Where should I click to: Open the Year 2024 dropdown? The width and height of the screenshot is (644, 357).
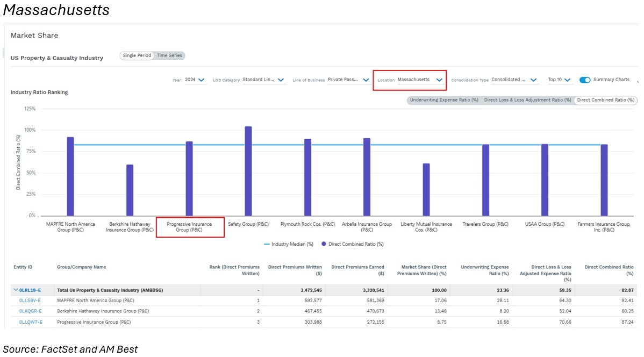(x=196, y=80)
